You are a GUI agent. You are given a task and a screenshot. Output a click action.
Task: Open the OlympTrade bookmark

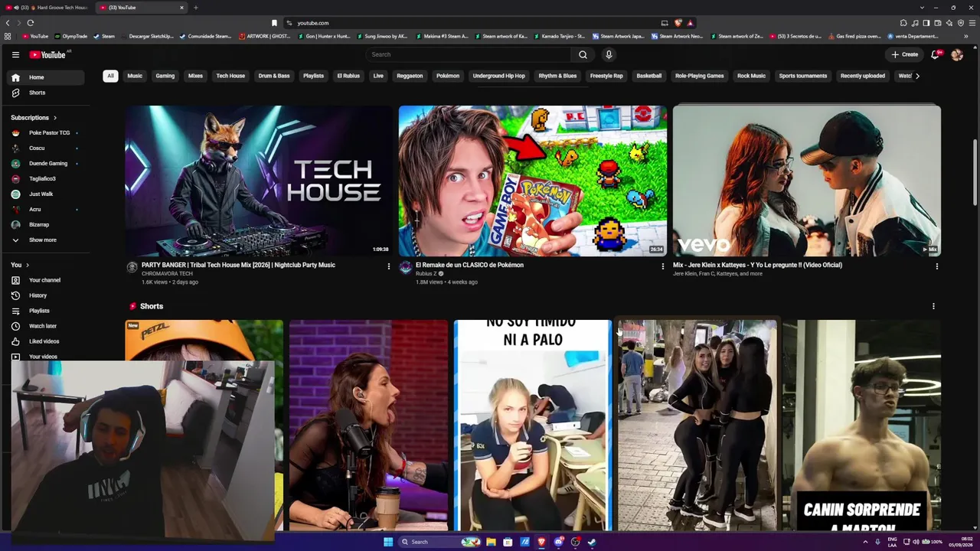70,36
